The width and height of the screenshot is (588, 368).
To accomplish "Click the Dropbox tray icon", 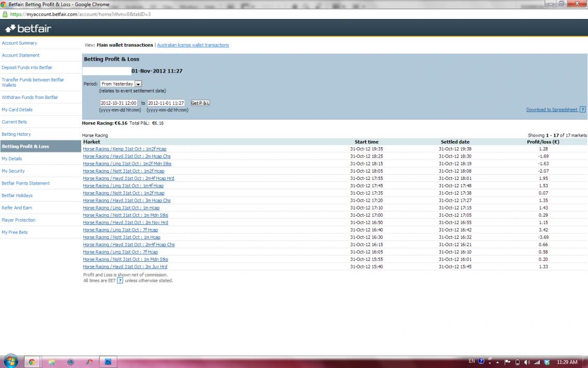I will point(547,362).
